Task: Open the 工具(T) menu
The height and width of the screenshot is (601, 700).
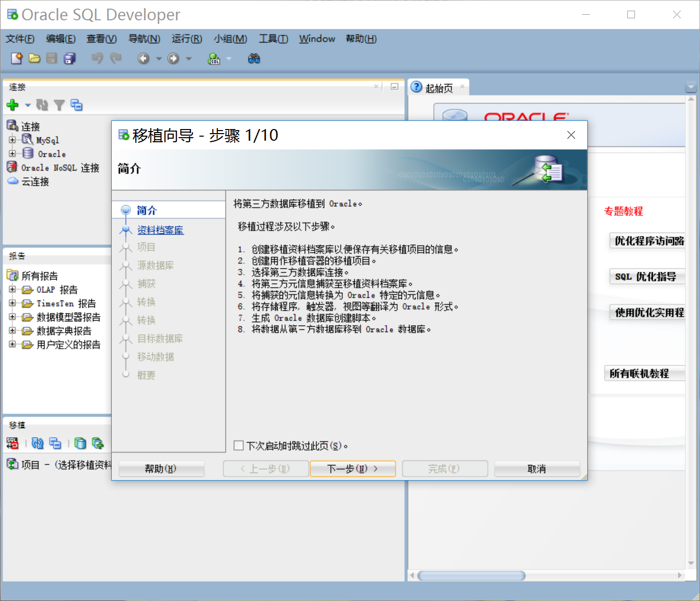Action: tap(273, 39)
